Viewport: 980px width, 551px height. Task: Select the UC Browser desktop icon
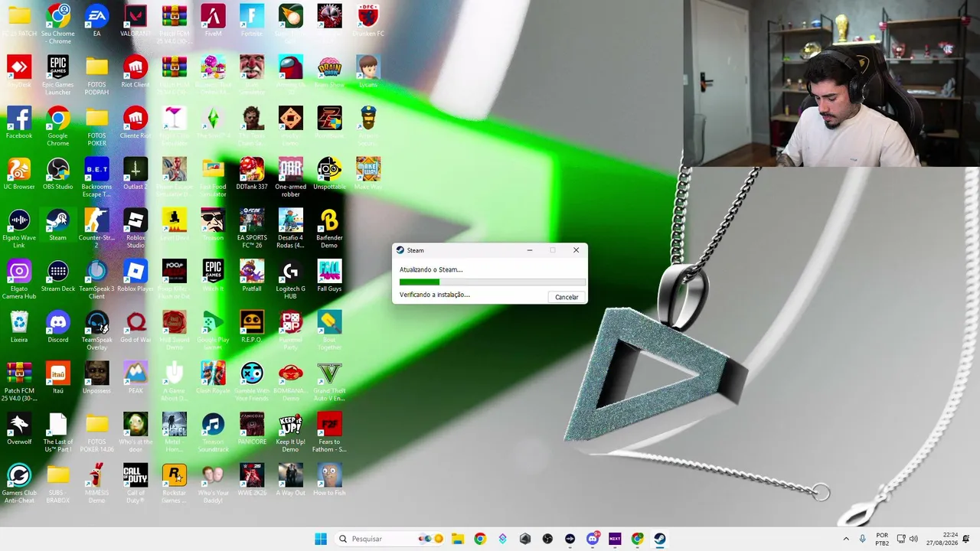(x=19, y=174)
